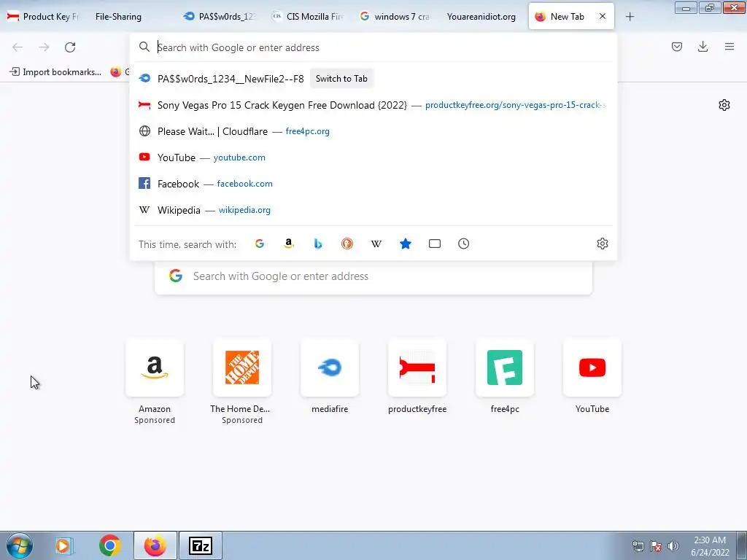This screenshot has height=560, width=747.
Task: Select the Sony Vegas Pro 15 Crack suggestion
Action: tap(373, 105)
